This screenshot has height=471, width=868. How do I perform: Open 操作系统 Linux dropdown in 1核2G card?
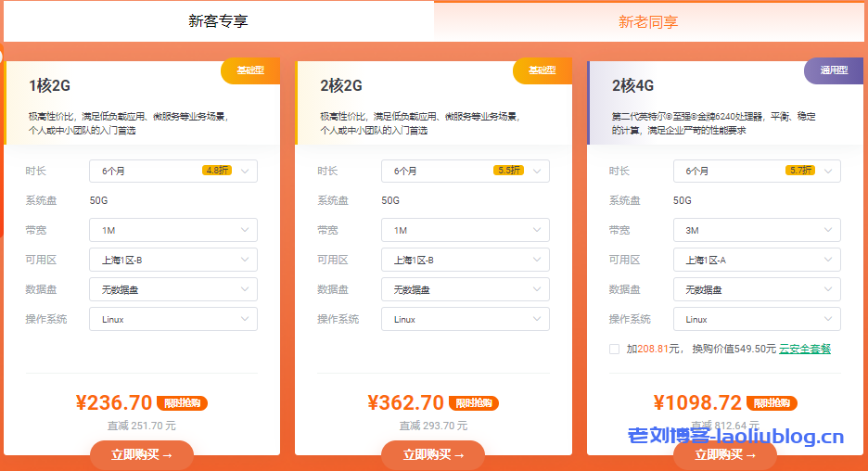pos(172,319)
